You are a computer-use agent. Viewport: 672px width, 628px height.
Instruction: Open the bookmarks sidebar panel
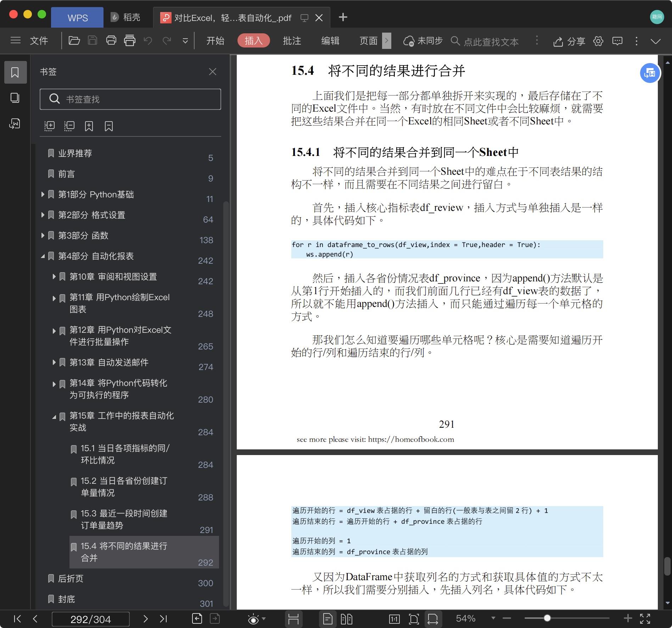click(x=15, y=72)
